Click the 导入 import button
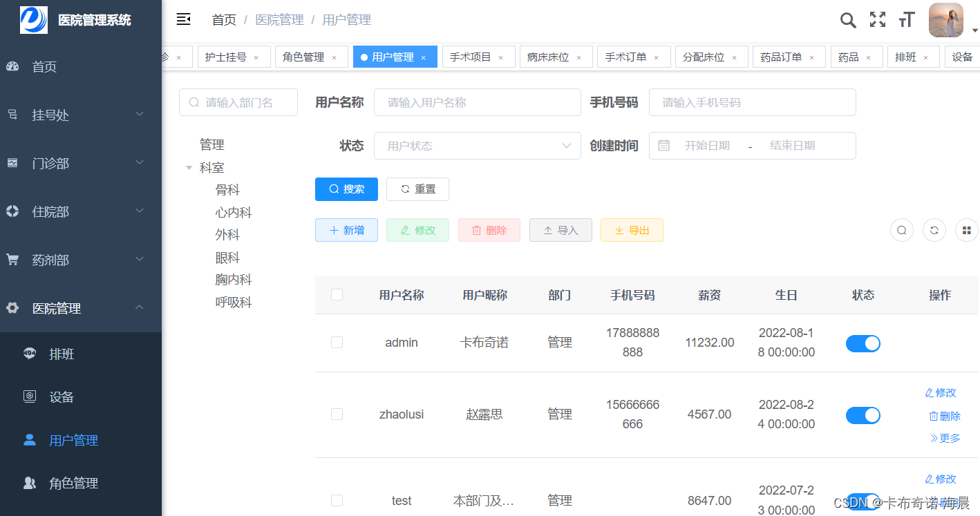The image size is (980, 516). coord(560,230)
